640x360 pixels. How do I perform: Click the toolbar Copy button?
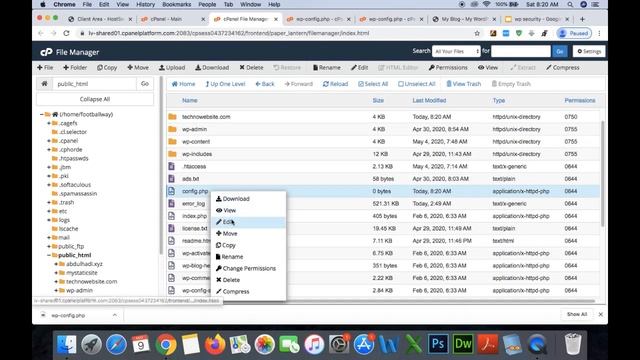coord(107,68)
